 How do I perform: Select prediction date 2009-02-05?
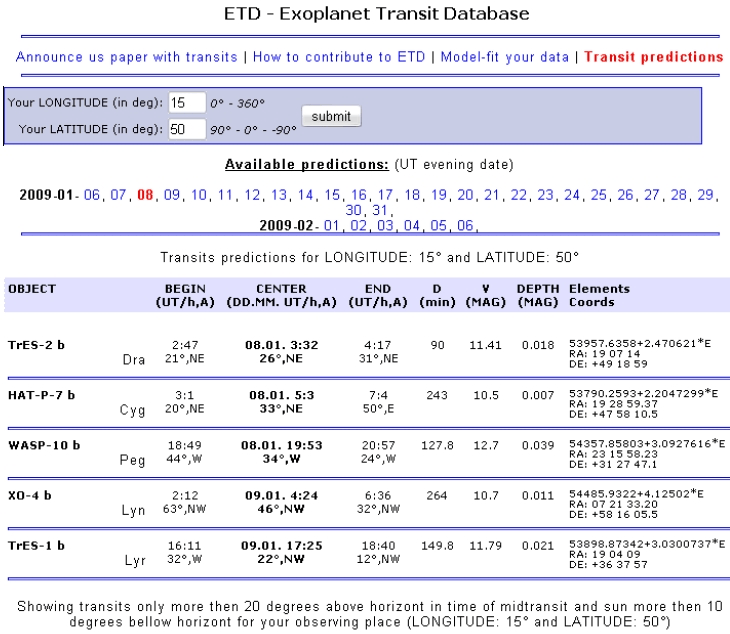(439, 225)
